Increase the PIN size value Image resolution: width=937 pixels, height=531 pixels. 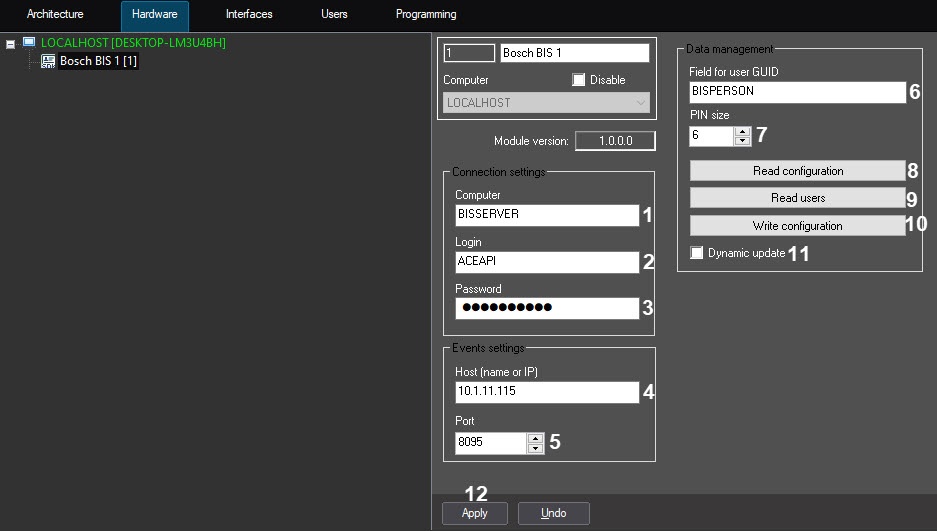742,131
